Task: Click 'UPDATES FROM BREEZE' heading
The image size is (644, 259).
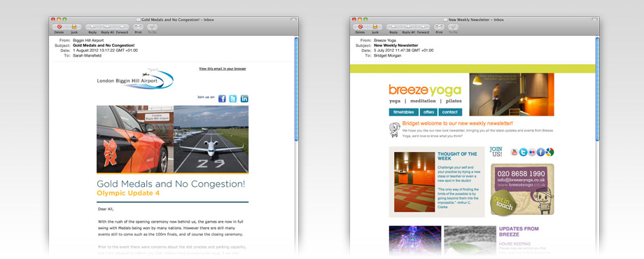Action: click(519, 232)
